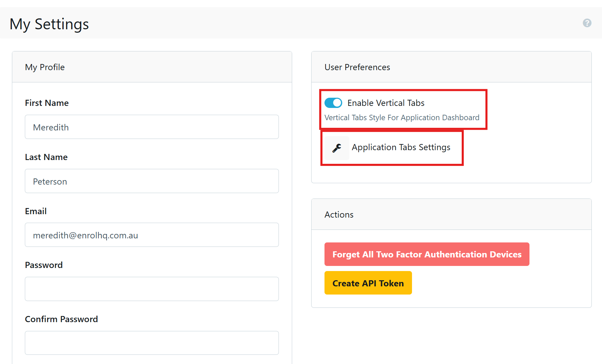Click the wrench icon for tab settings

(337, 148)
